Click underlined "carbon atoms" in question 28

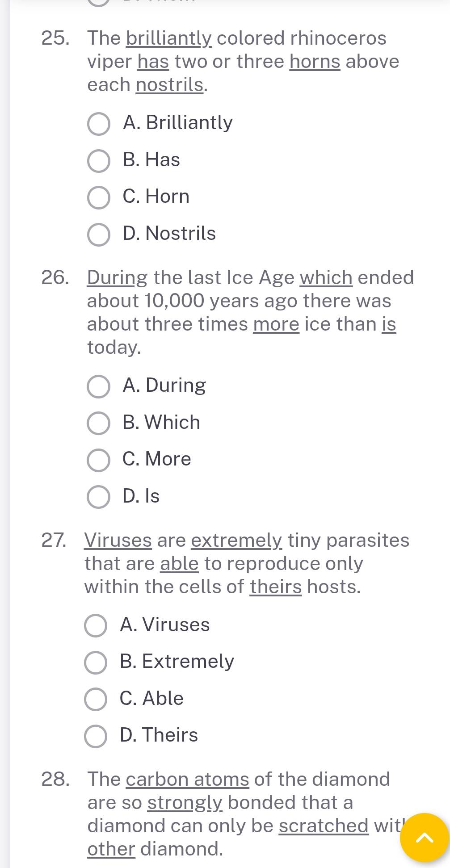tap(188, 779)
